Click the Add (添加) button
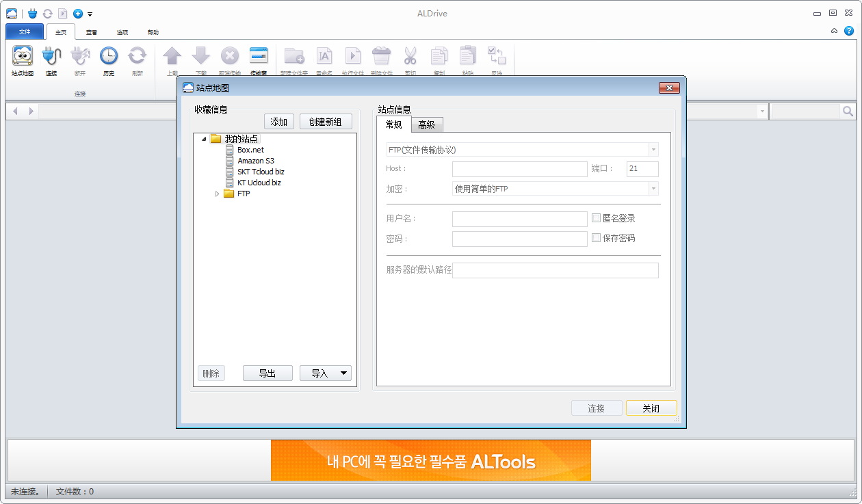Viewport: 862px width, 504px height. (x=279, y=122)
